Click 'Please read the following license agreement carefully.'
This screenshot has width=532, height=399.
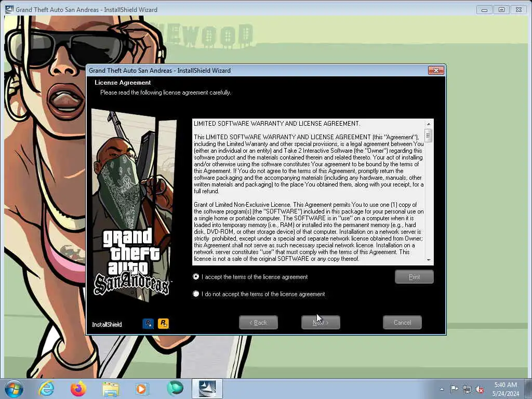[x=166, y=92]
